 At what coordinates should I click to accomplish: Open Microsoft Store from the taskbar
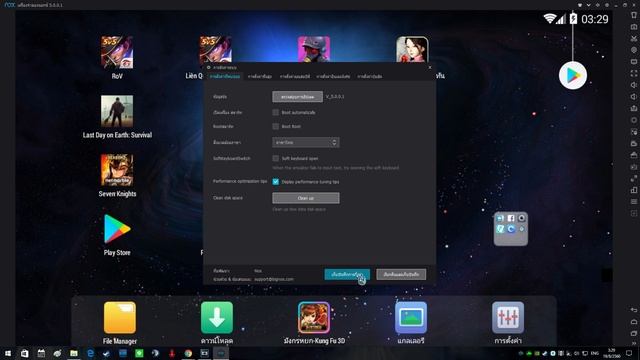pyautogui.click(x=24, y=353)
